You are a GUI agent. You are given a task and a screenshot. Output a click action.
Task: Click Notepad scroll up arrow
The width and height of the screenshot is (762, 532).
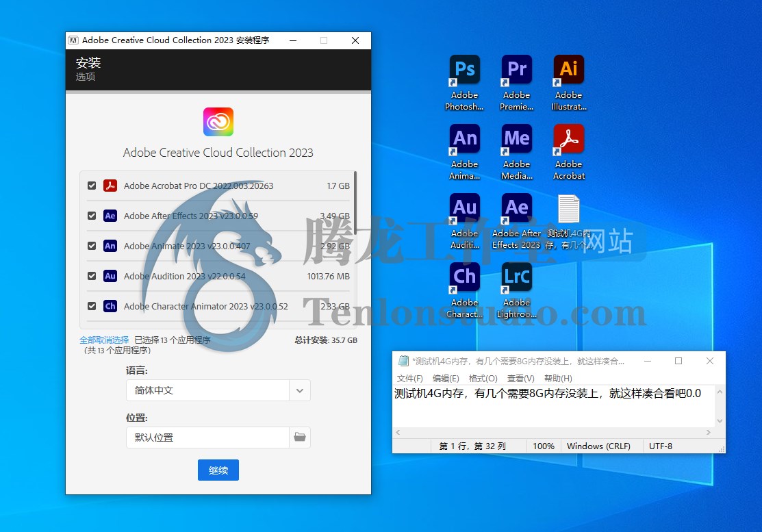720,392
